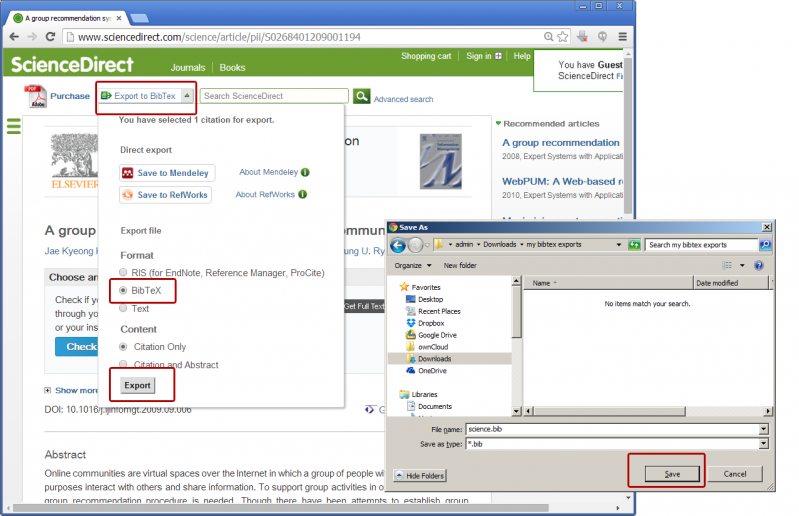
Task: Collapse the Recommended articles section
Action: pyautogui.click(x=498, y=123)
